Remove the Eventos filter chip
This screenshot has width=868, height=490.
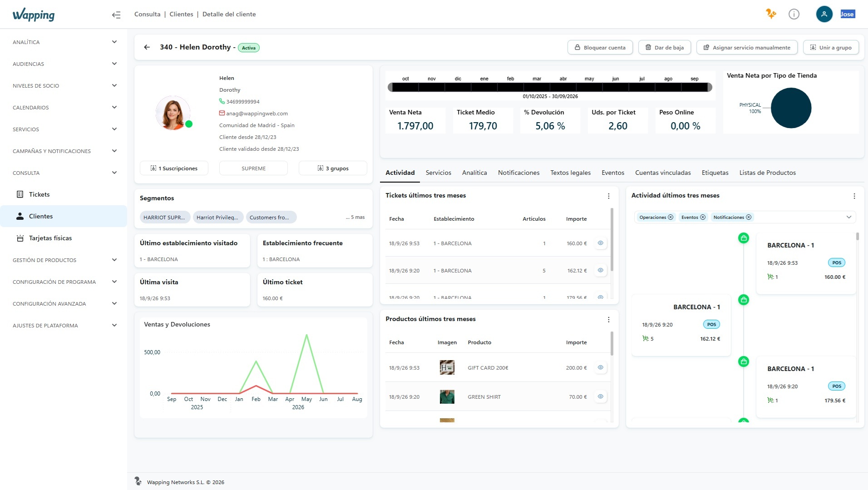point(703,218)
